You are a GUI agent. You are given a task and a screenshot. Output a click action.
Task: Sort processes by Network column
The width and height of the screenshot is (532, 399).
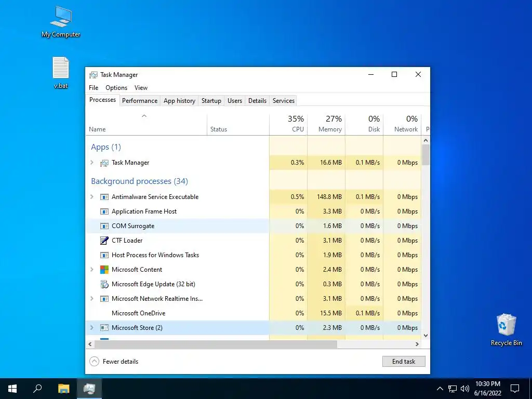[403, 125]
